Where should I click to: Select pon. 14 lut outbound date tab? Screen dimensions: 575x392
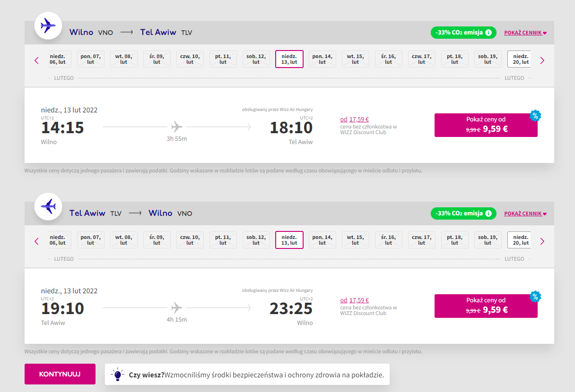[x=322, y=59]
